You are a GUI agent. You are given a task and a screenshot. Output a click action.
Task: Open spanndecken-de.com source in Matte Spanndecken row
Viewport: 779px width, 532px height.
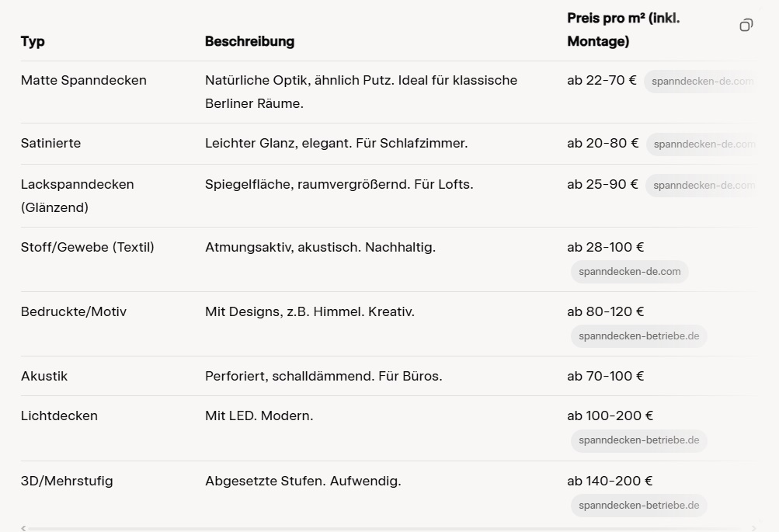[701, 81]
